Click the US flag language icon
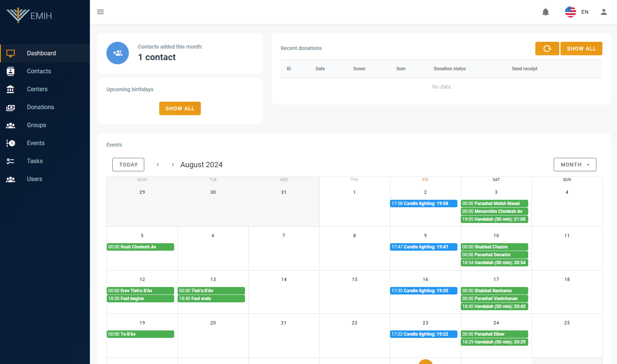 [570, 12]
